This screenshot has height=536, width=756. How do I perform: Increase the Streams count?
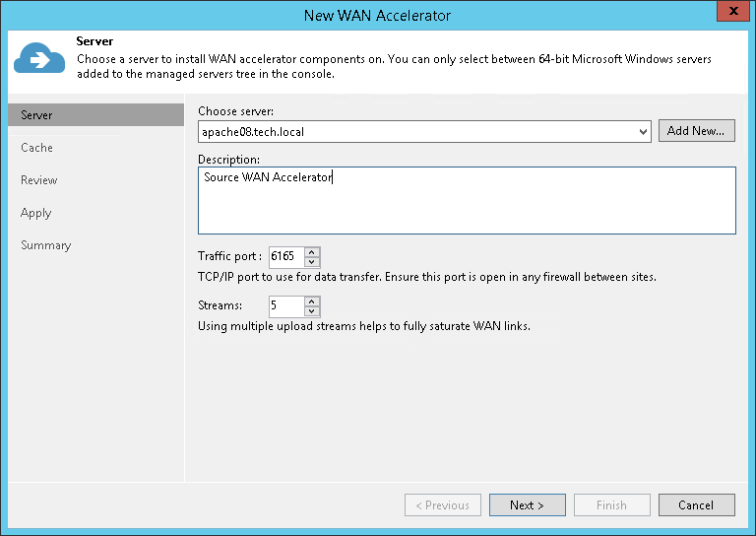pyautogui.click(x=312, y=301)
